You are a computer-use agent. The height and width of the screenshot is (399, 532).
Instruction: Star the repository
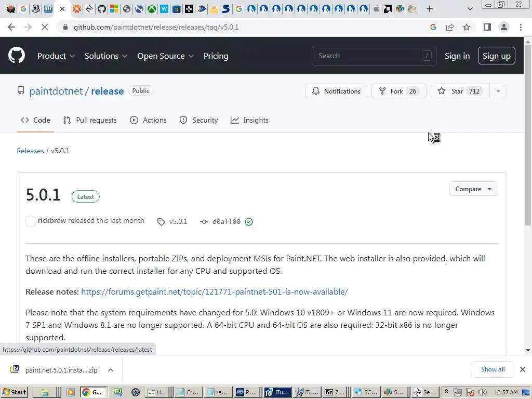pyautogui.click(x=460, y=91)
